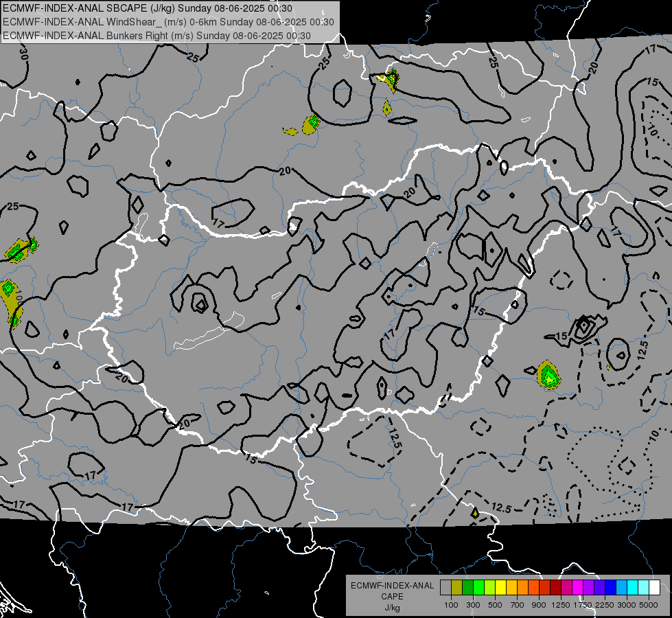Click the CAPE label in legend
The image size is (672, 618).
[392, 597]
